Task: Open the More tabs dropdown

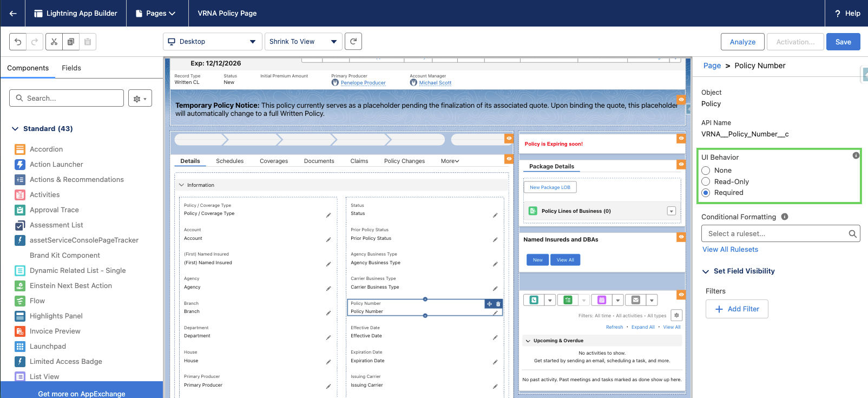Action: (450, 161)
